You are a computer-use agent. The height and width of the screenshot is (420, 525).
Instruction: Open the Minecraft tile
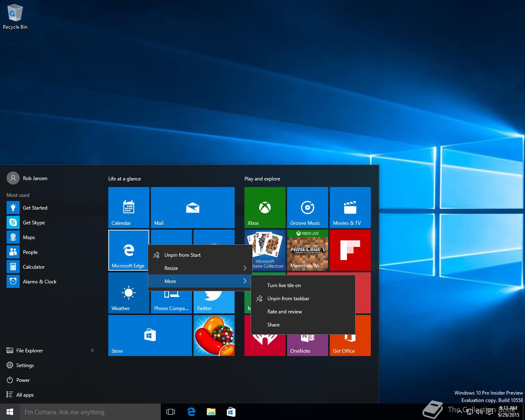[308, 250]
